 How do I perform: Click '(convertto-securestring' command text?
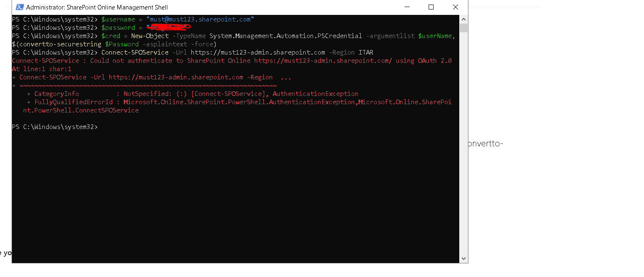pos(58,44)
